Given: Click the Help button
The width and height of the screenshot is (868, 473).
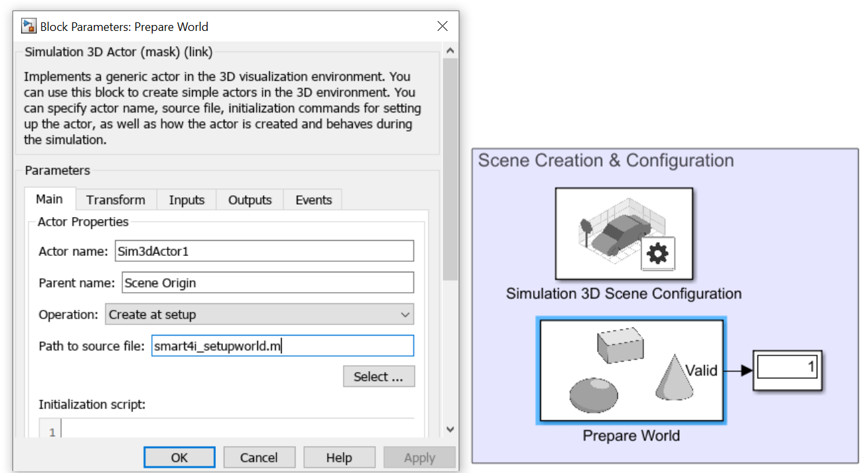Looking at the screenshot, I should click(x=340, y=458).
